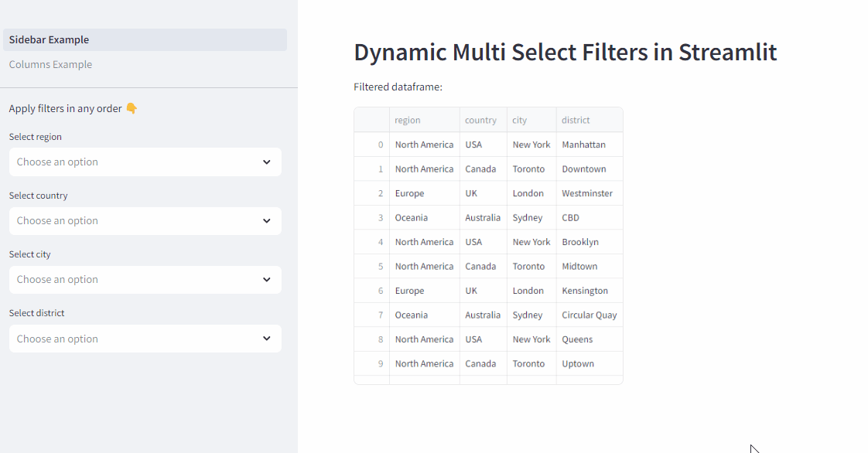The image size is (868, 453).
Task: Open the Select region multiselect box
Action: click(145, 162)
